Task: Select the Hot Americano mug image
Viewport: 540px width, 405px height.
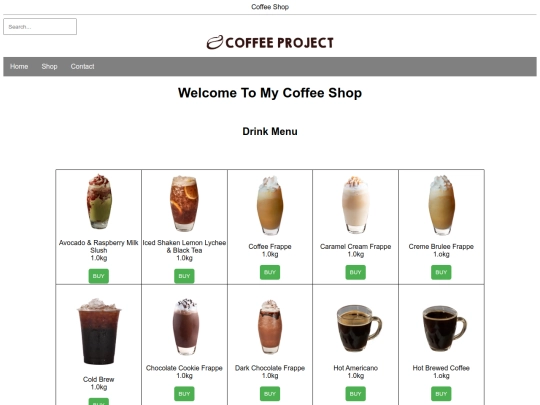Action: click(359, 328)
